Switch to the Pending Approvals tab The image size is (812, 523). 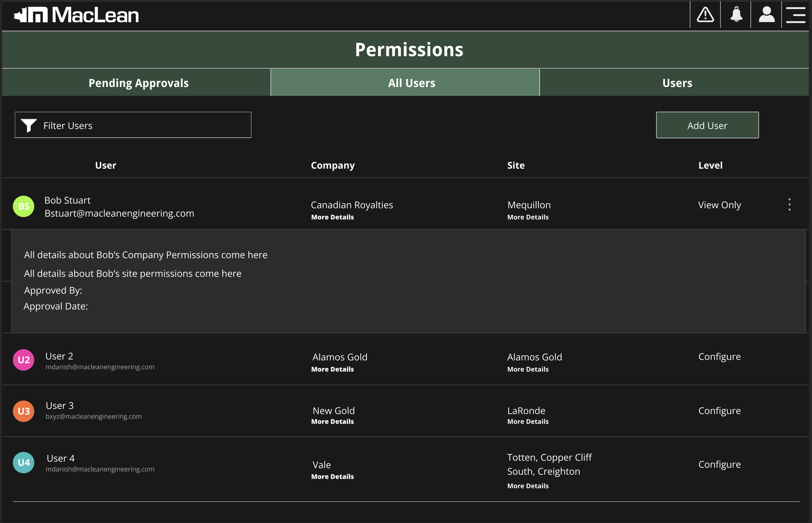pyautogui.click(x=138, y=83)
